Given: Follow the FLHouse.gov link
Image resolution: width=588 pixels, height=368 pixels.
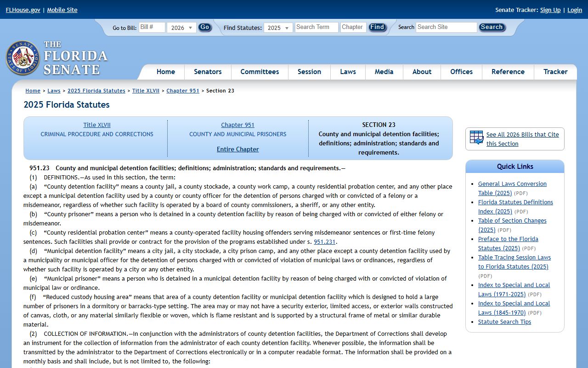Looking at the screenshot, I should [23, 10].
